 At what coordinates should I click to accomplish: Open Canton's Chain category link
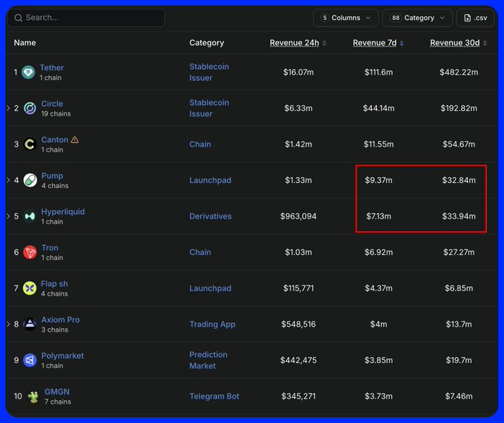click(200, 144)
